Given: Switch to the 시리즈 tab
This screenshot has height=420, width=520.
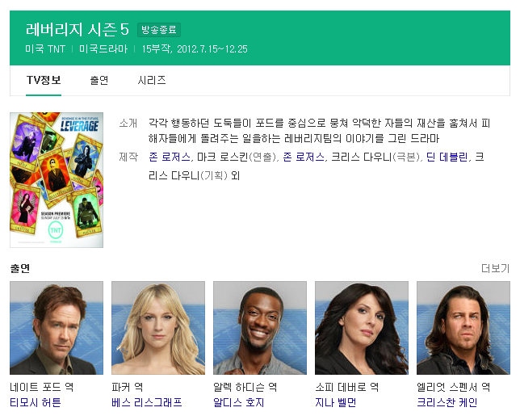Looking at the screenshot, I should 152,80.
